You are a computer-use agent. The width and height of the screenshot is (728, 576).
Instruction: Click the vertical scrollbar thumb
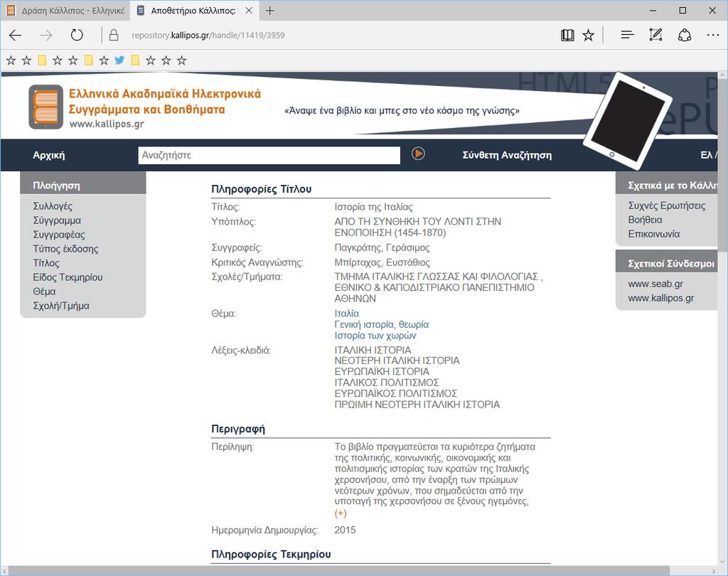tap(723, 166)
